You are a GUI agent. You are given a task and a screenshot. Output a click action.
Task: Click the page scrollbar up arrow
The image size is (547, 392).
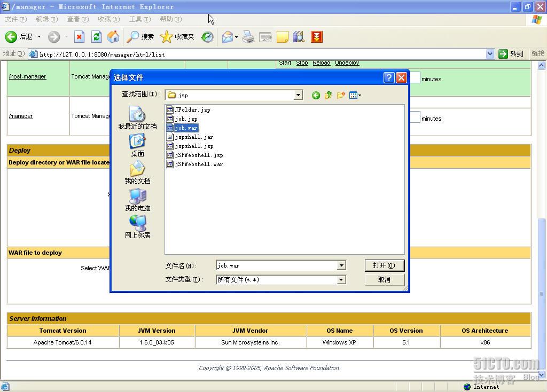click(x=542, y=66)
